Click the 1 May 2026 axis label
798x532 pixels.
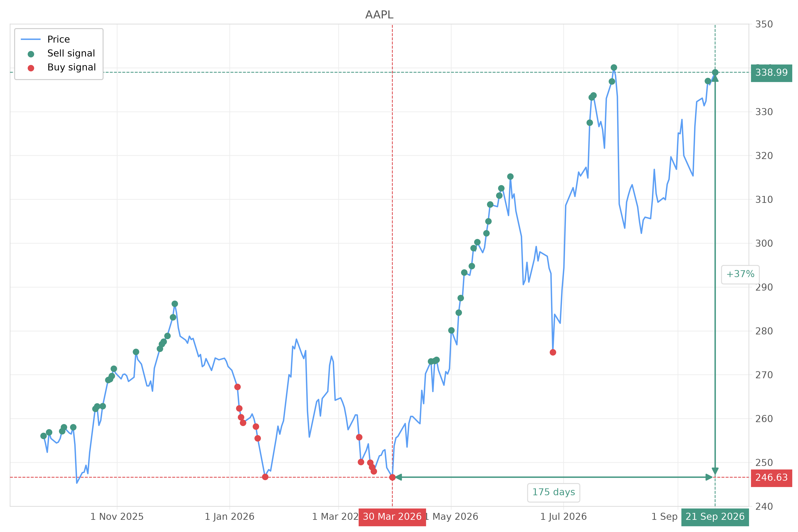point(452,517)
